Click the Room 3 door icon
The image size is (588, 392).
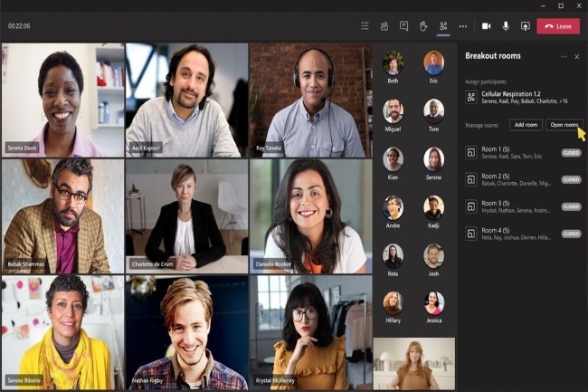471,206
